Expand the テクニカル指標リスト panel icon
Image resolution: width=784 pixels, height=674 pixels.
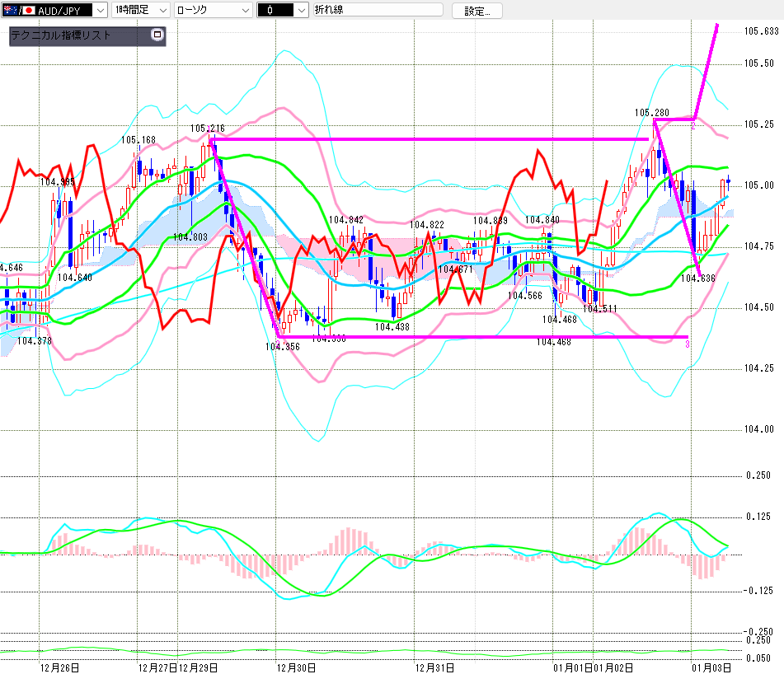pyautogui.click(x=157, y=35)
